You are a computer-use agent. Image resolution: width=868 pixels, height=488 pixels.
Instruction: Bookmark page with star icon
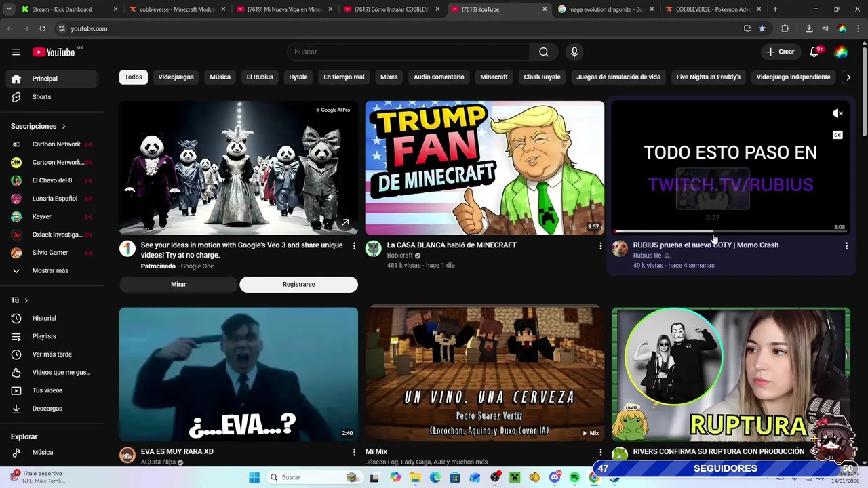click(762, 28)
